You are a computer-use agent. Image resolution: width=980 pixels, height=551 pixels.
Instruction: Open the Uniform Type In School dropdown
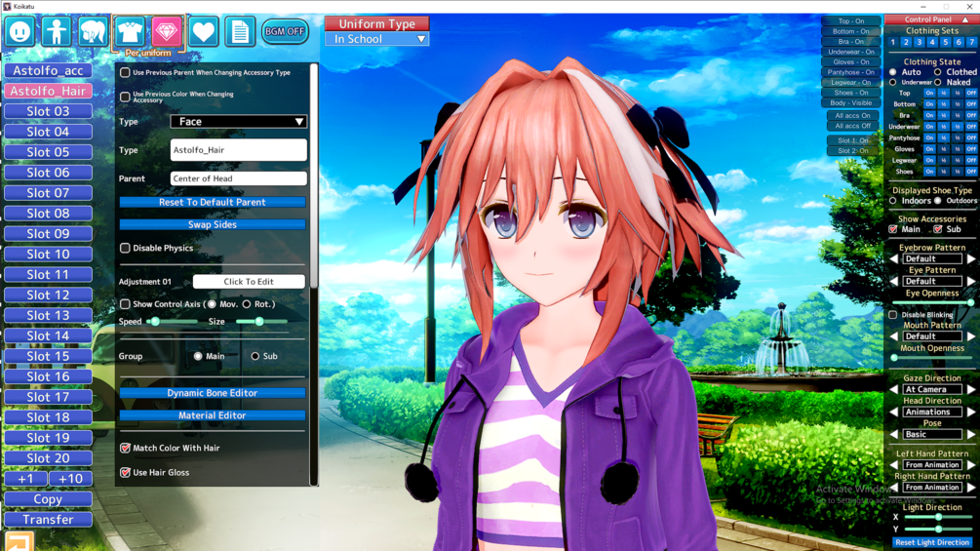click(376, 39)
